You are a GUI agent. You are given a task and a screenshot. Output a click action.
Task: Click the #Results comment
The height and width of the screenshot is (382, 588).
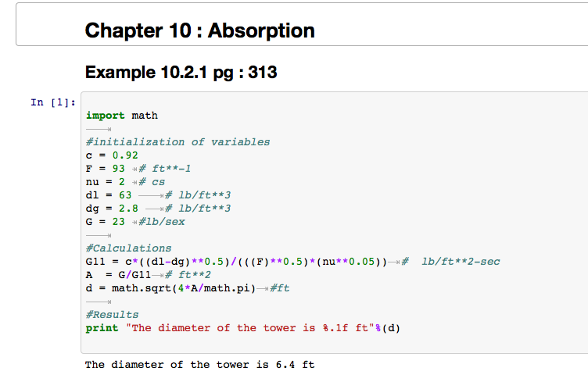[x=112, y=315]
